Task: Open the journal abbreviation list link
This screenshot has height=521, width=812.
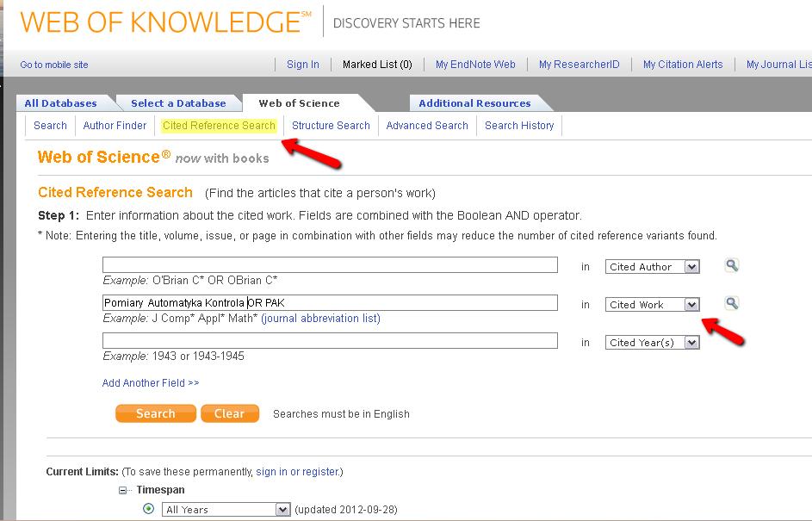Action: [x=320, y=318]
